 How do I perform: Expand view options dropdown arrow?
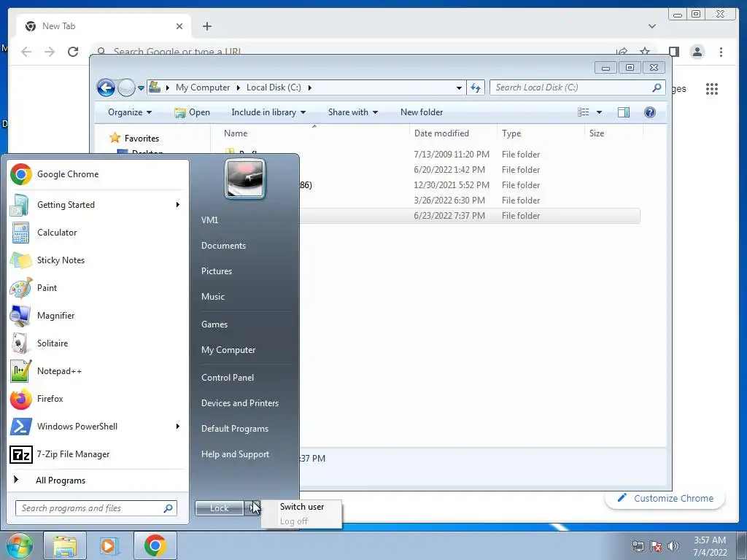coord(600,112)
